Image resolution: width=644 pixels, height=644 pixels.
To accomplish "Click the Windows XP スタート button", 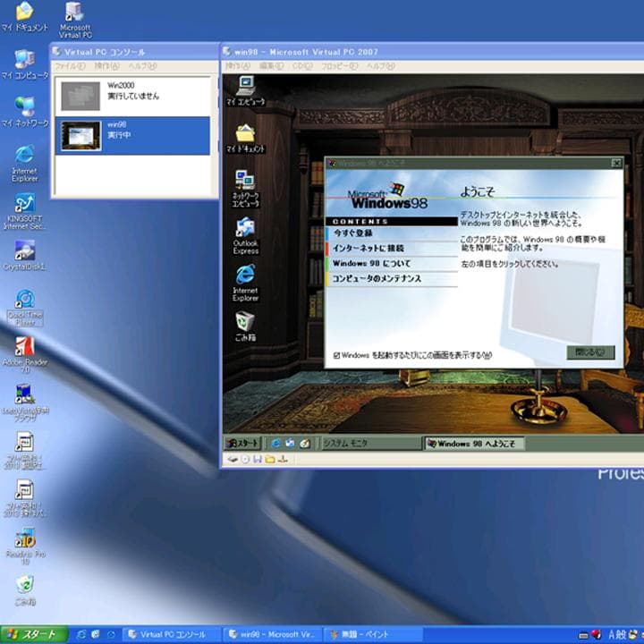I will 34,634.
